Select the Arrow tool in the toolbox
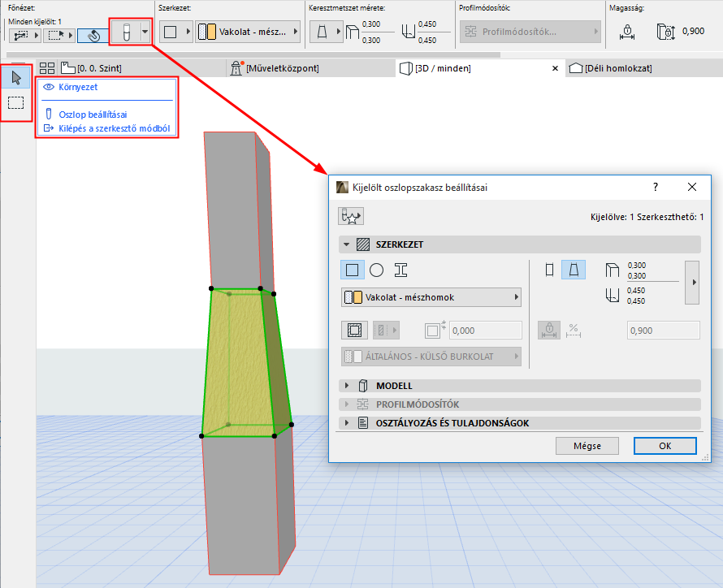The height and width of the screenshot is (588, 723). (x=16, y=77)
